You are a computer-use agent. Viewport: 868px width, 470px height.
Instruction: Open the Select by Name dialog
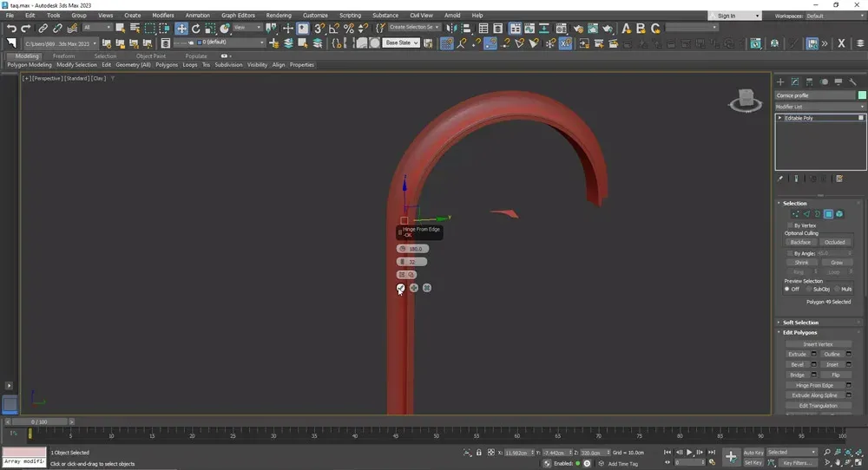pyautogui.click(x=135, y=29)
